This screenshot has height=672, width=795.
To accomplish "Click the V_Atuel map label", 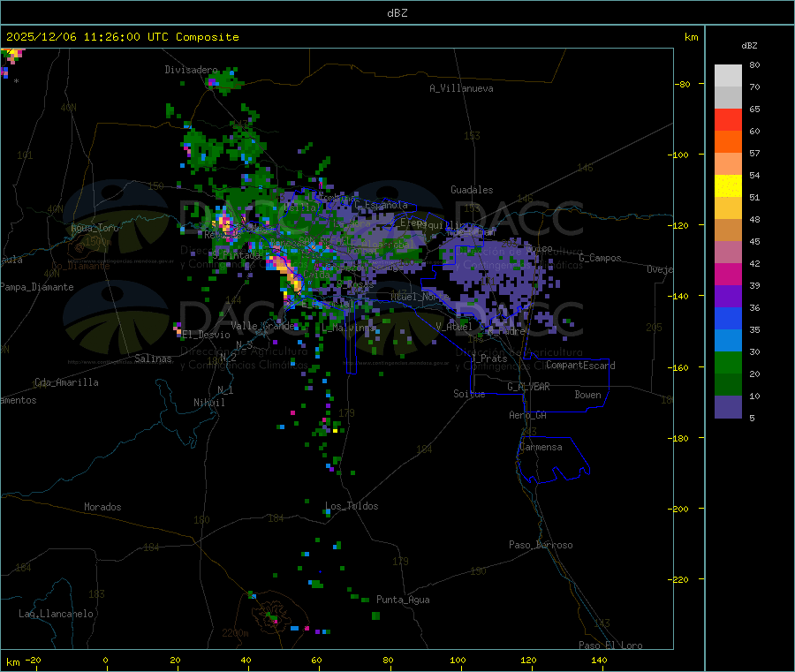I will coord(454,327).
